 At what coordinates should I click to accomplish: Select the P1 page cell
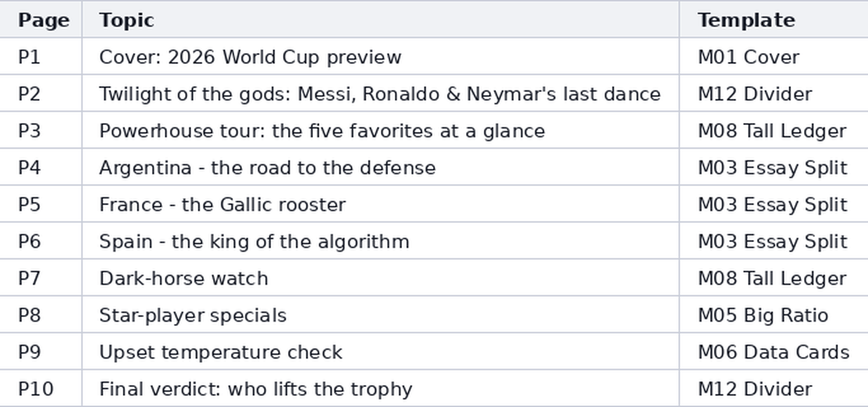tap(41, 57)
